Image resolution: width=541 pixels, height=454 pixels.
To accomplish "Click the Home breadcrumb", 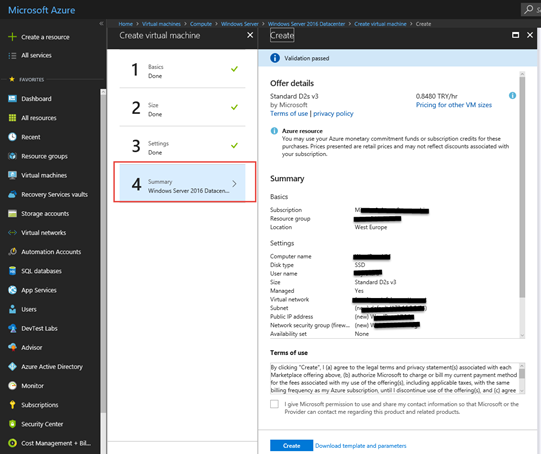I will (126, 24).
